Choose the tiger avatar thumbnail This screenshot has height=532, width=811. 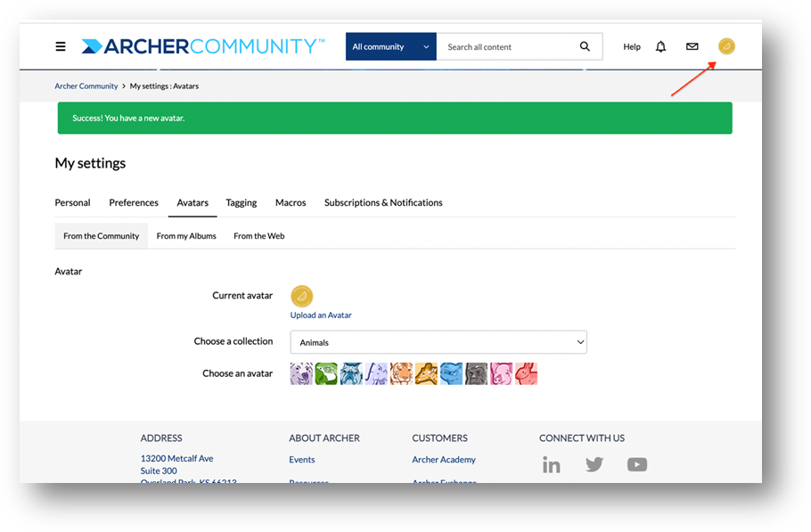[401, 373]
